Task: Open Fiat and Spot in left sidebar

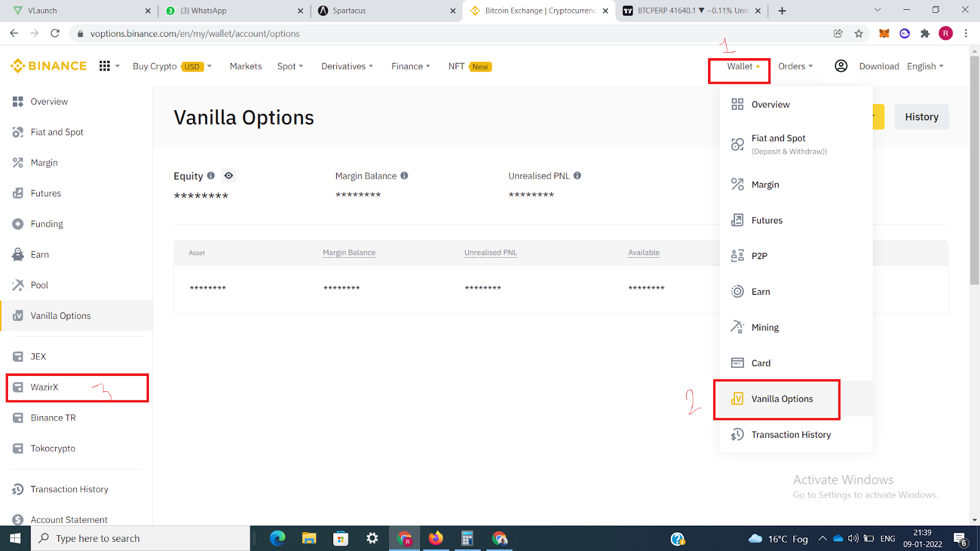Action: 77,132
